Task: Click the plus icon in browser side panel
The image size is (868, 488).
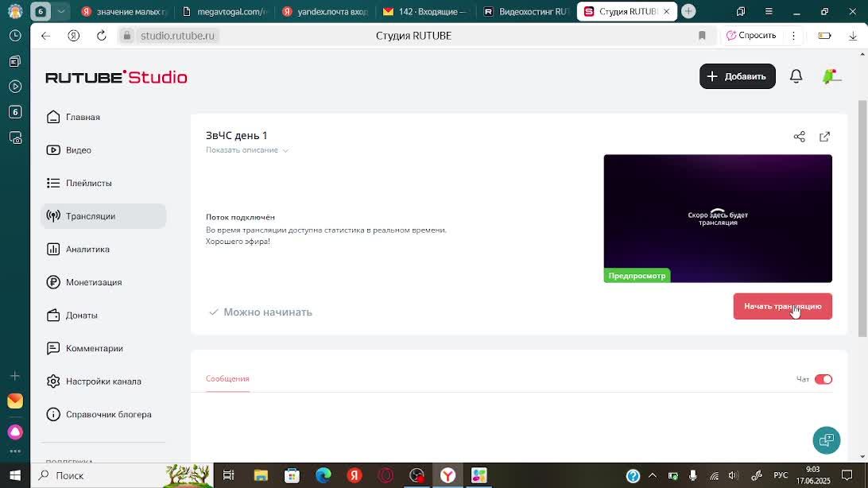Action: click(15, 376)
